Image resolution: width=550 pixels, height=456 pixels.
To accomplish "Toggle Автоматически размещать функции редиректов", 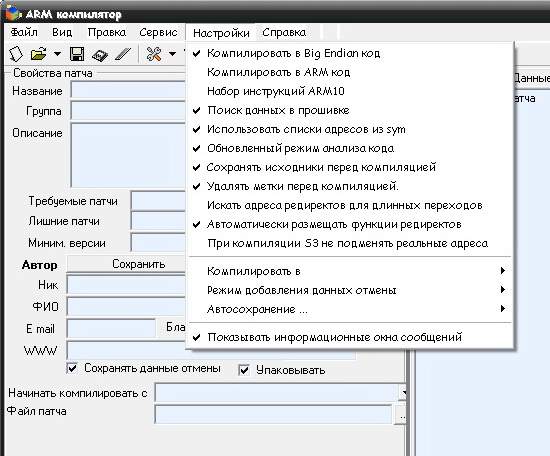I will coord(350,224).
